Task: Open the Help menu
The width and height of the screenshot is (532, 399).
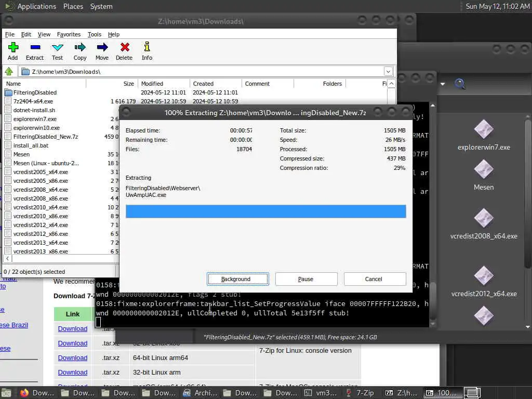Action: click(114, 34)
